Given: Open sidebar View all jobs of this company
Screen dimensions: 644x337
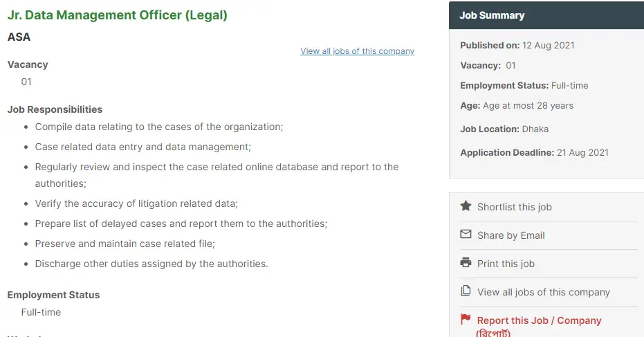Looking at the screenshot, I should (544, 292).
